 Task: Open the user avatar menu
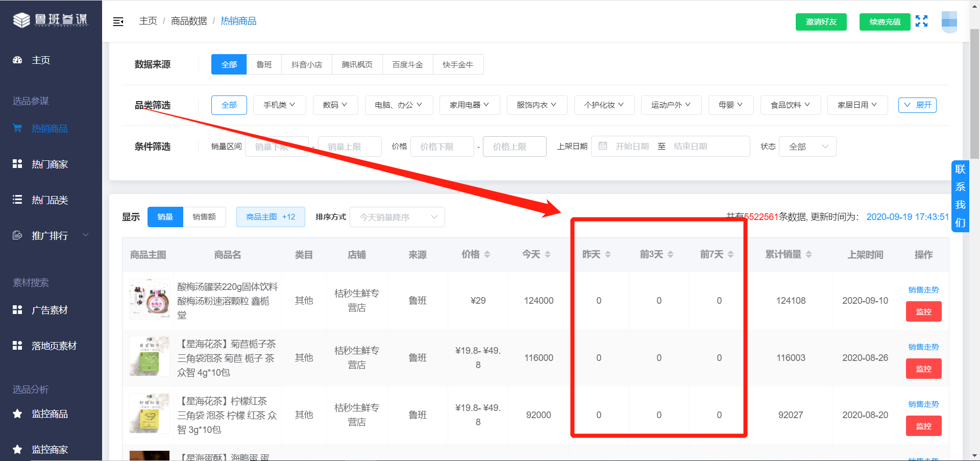pos(949,22)
